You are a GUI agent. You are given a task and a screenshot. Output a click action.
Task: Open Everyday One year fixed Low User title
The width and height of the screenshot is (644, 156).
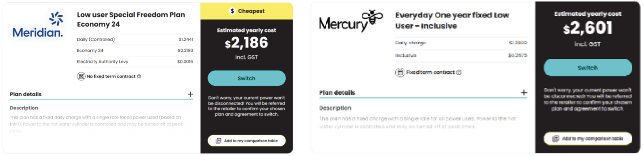click(x=452, y=20)
